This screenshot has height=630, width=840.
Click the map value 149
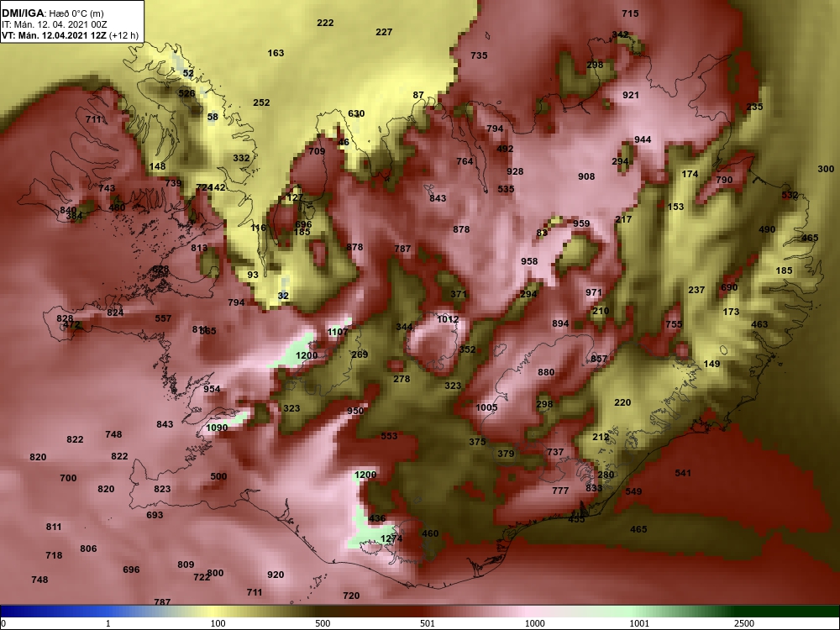click(x=711, y=364)
